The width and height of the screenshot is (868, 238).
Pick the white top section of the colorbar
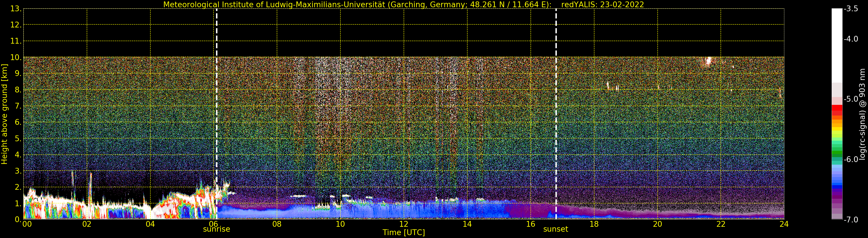pyautogui.click(x=837, y=46)
